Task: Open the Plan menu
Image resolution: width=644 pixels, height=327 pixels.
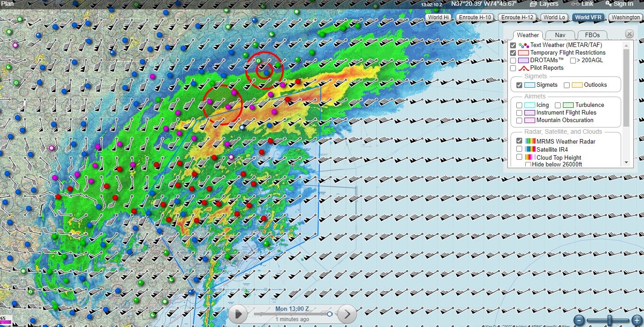Action: point(7,4)
